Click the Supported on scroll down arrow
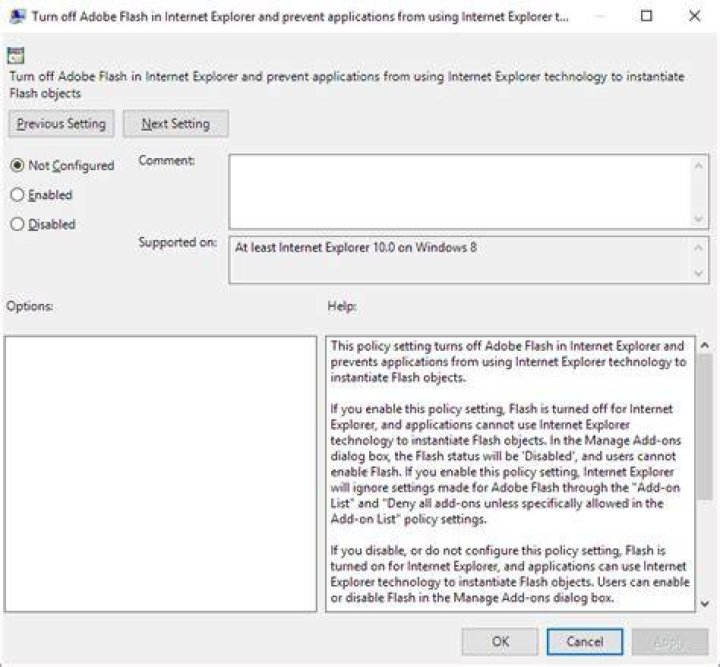This screenshot has width=720, height=667. pos(698,274)
